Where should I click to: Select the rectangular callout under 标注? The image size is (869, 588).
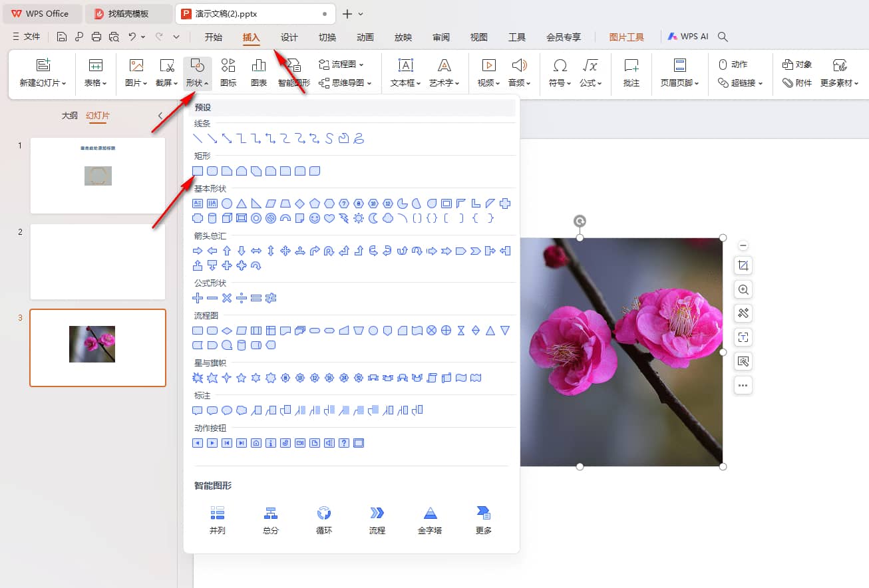(198, 410)
